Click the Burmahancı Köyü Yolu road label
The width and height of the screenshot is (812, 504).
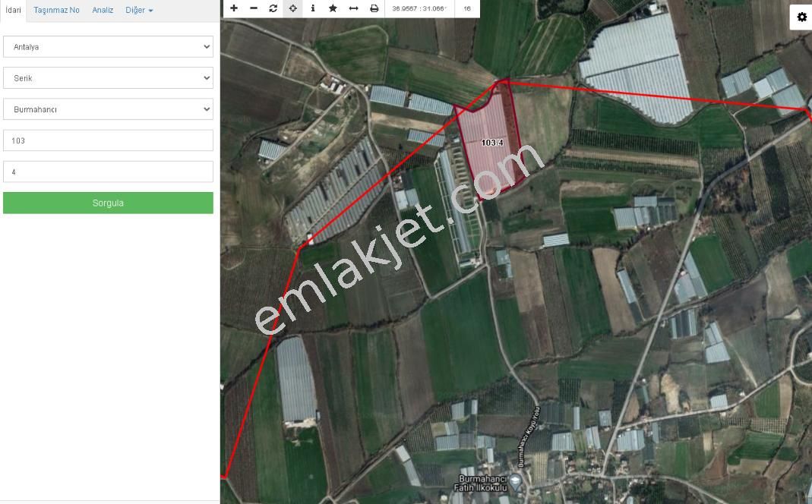[x=529, y=436]
